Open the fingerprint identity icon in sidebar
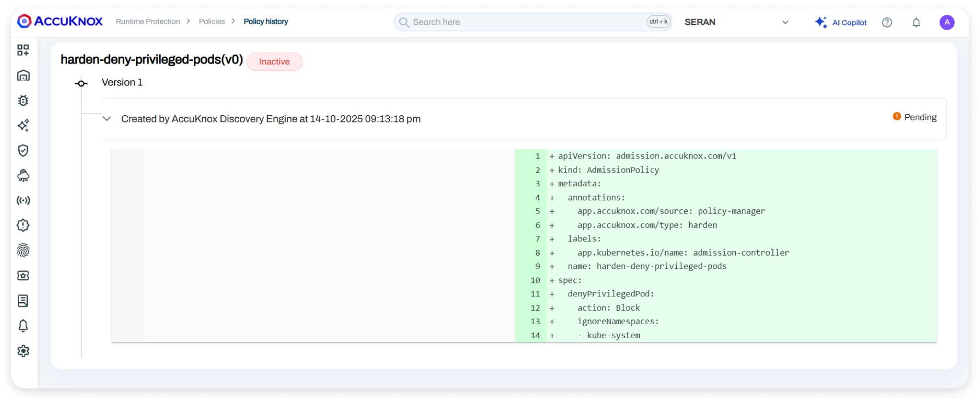The width and height of the screenshot is (980, 402). (23, 251)
